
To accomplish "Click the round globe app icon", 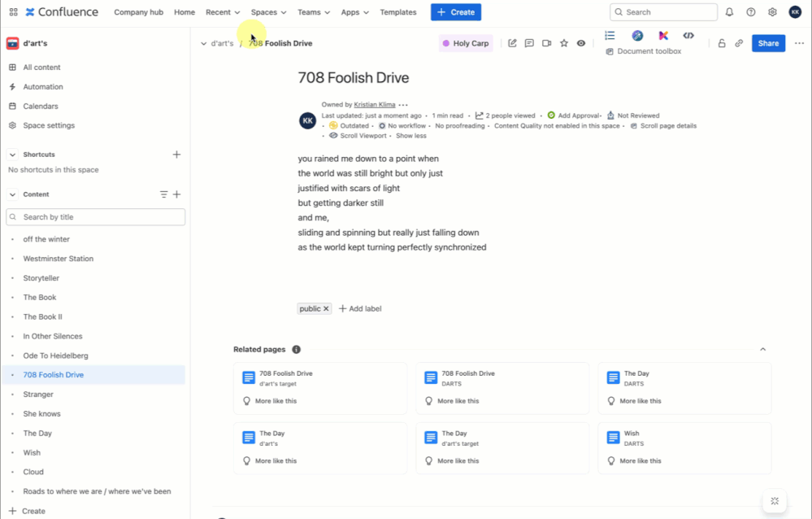I will [637, 35].
